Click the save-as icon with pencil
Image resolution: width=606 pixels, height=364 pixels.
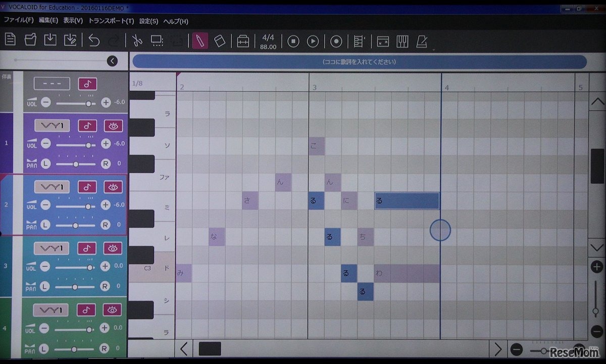(x=70, y=40)
